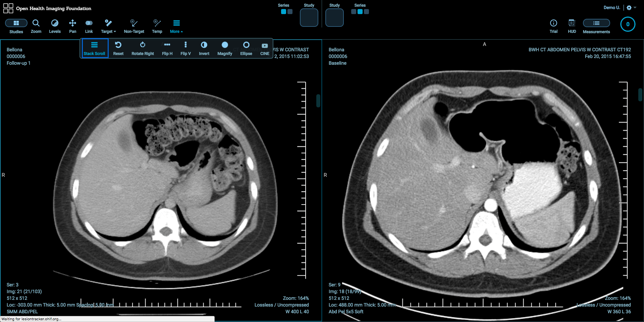Toggle the Studies panel button
The height and width of the screenshot is (322, 644).
[x=16, y=26]
